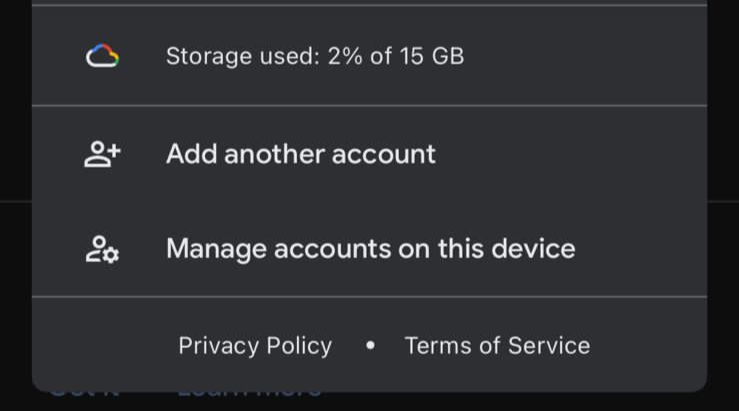The height and width of the screenshot is (411, 739).
Task: Select "Add another account"
Action: click(x=370, y=154)
